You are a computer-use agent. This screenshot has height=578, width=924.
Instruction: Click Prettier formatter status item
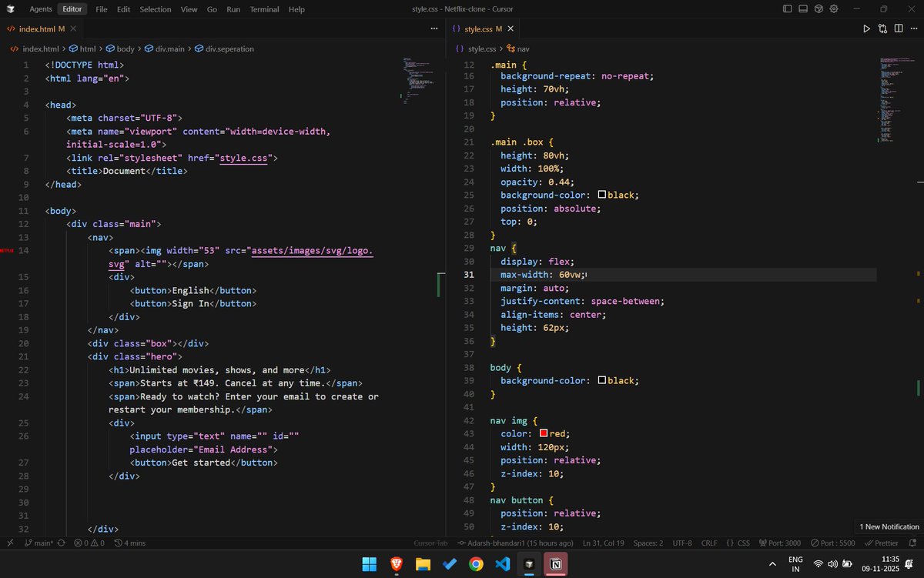[881, 543]
